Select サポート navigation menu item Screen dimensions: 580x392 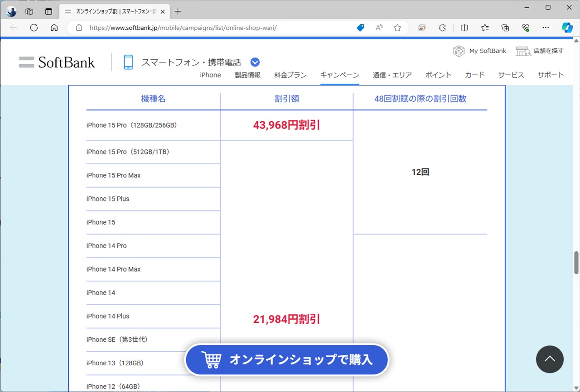click(x=551, y=75)
